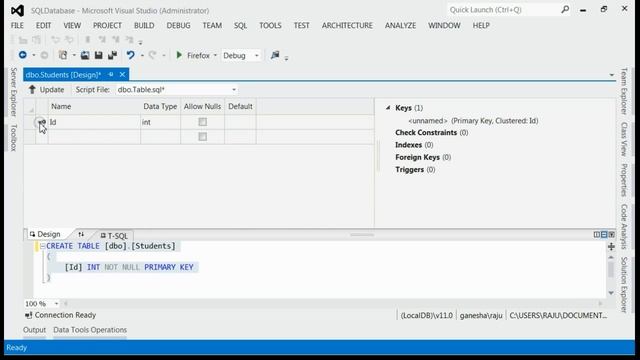The width and height of the screenshot is (640, 360).
Task: Open the SQL menu
Action: click(x=240, y=25)
